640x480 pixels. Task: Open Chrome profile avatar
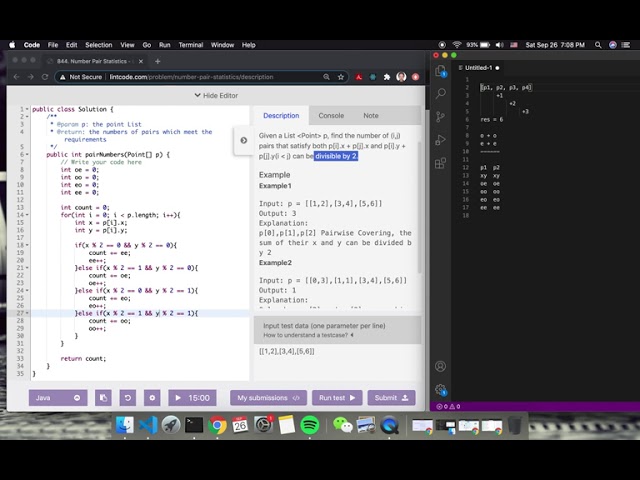pos(401,77)
